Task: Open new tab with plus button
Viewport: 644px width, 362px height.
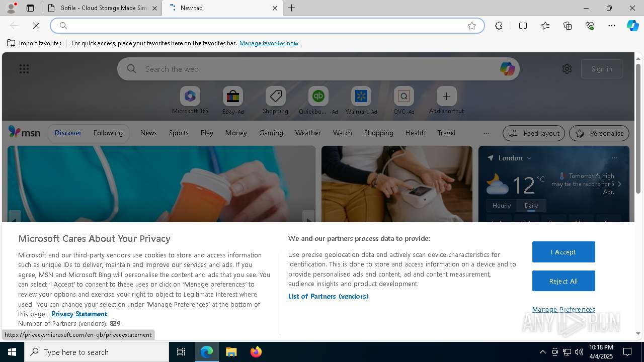Action: tap(292, 8)
